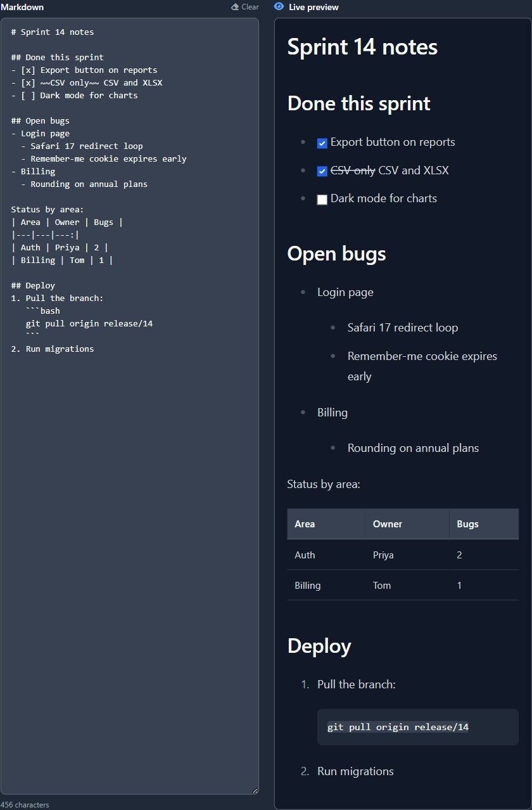Click the eye icon next to Live preview
The image size is (532, 810).
click(279, 6)
